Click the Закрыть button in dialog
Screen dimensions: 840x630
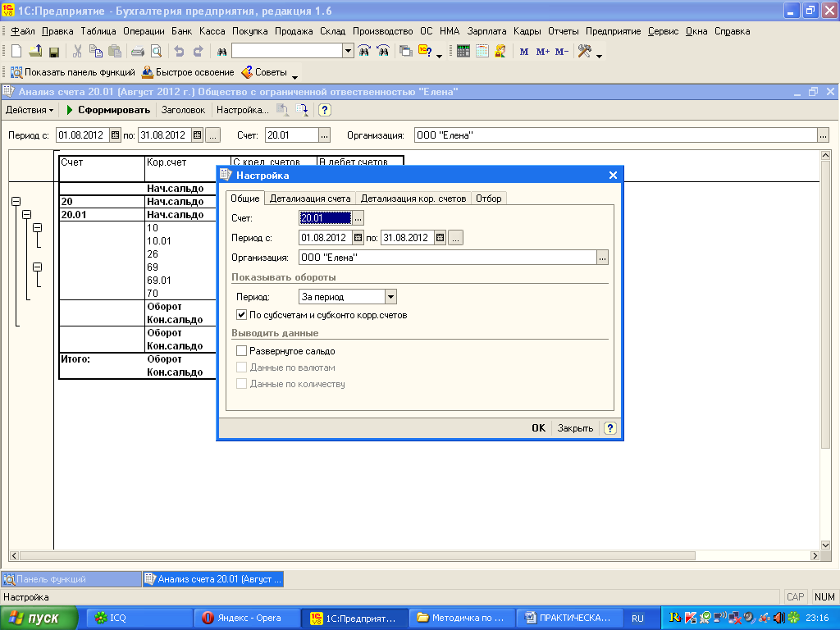575,428
